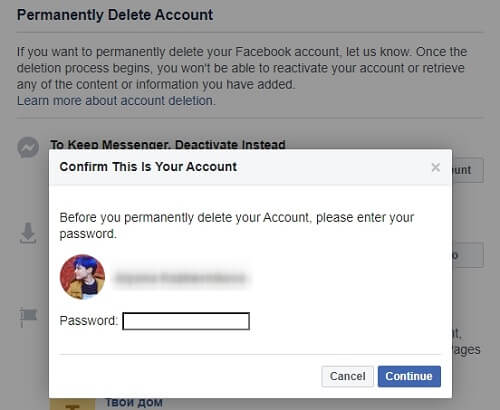Click the download arrow icon
This screenshot has height=410, width=500.
point(28,233)
